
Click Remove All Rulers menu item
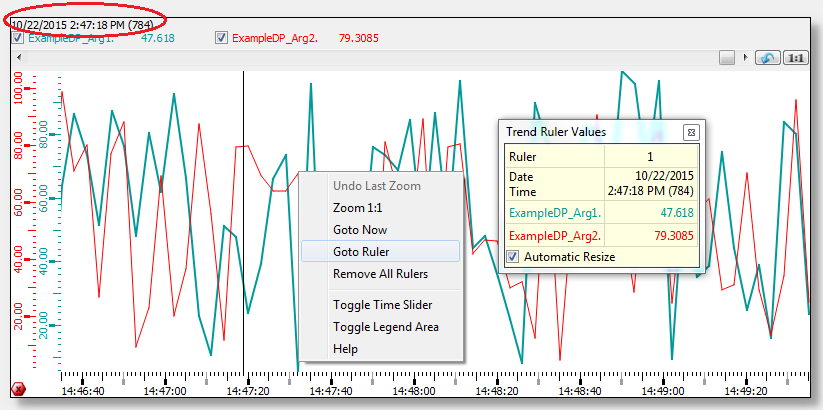pos(380,274)
